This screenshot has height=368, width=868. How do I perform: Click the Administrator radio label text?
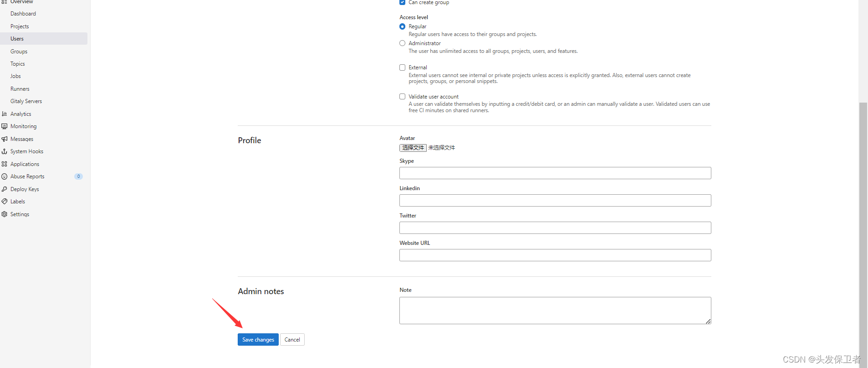tap(425, 43)
